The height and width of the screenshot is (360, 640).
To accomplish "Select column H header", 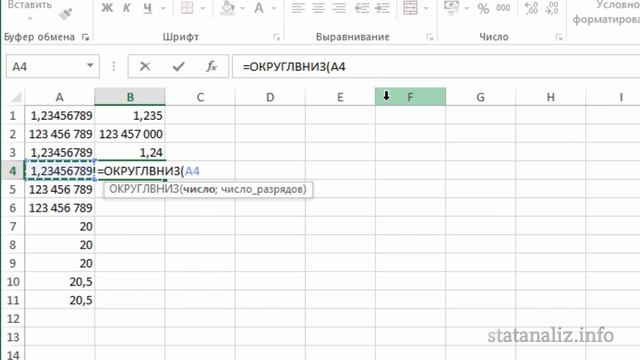I will pos(551,97).
